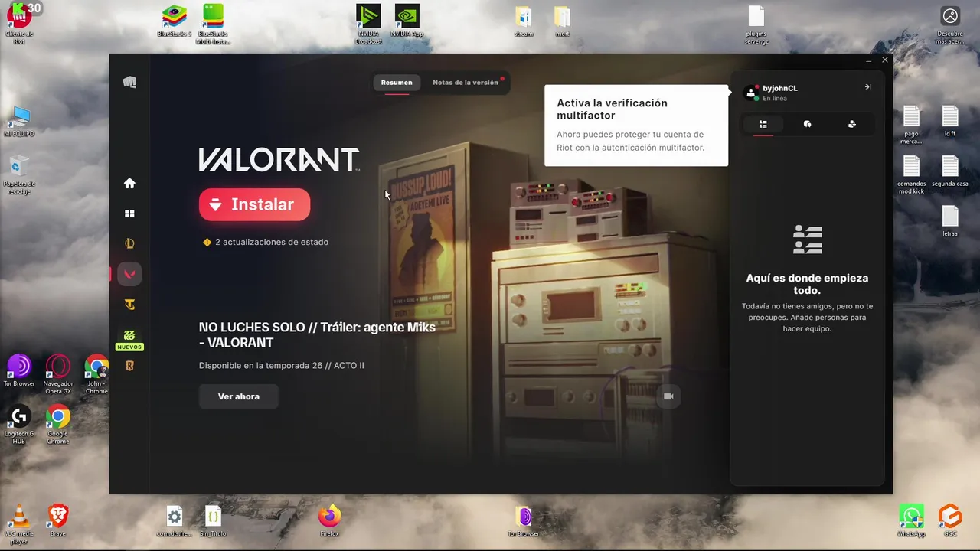The image size is (980, 551).
Task: Select the id ff text file
Action: [950, 121]
